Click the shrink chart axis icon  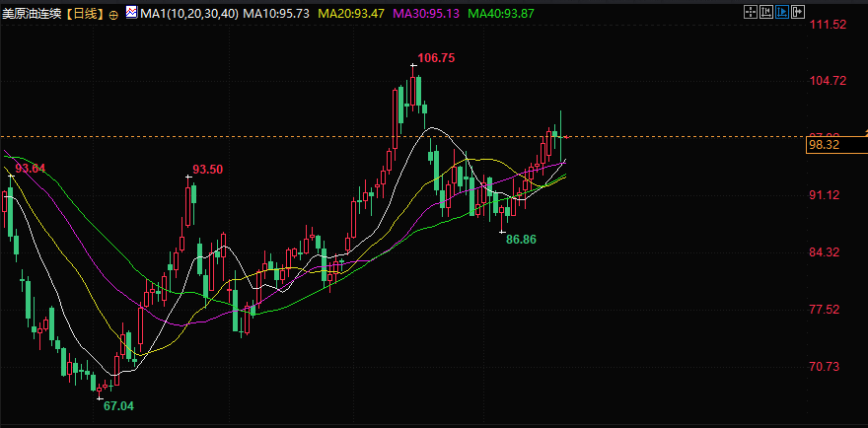point(766,12)
